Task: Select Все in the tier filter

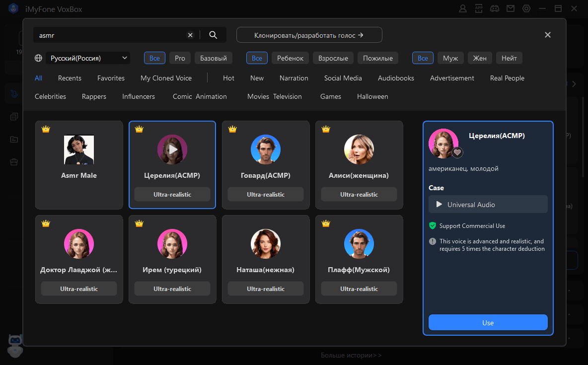Action: point(154,58)
